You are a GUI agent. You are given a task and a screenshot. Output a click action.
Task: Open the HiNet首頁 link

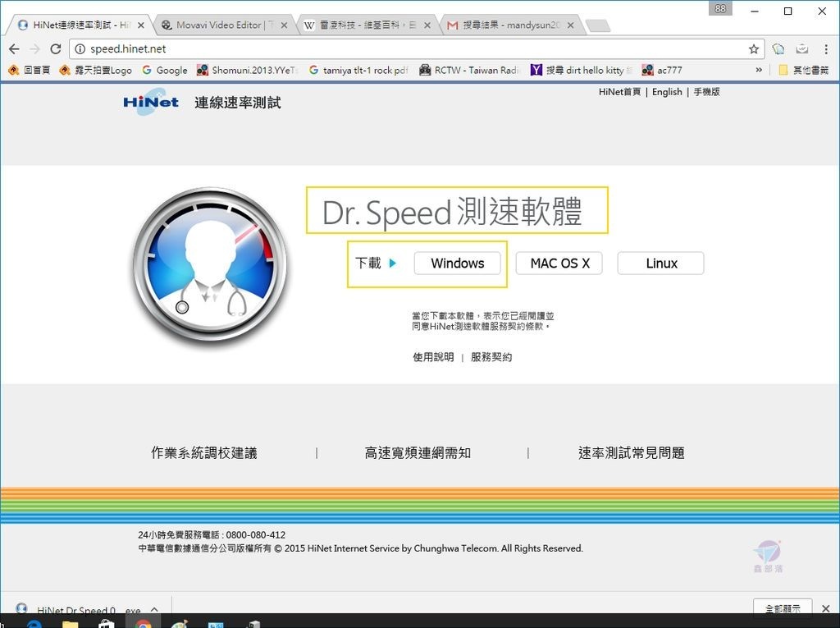pyautogui.click(x=619, y=92)
